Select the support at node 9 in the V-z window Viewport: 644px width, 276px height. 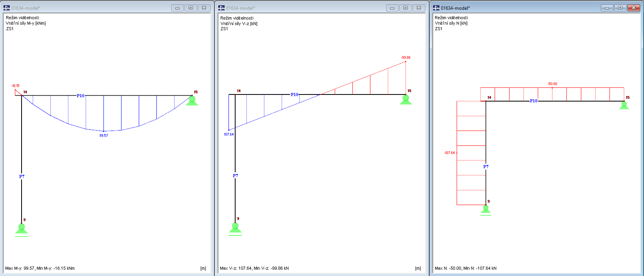point(235,229)
